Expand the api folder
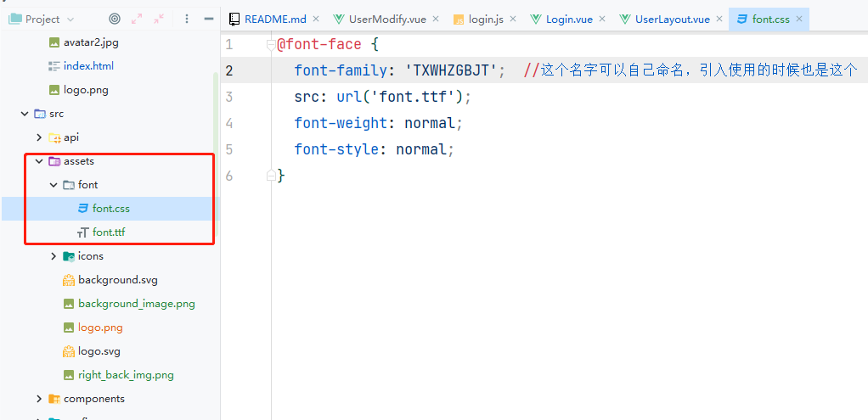This screenshot has height=420, width=868. (x=39, y=137)
